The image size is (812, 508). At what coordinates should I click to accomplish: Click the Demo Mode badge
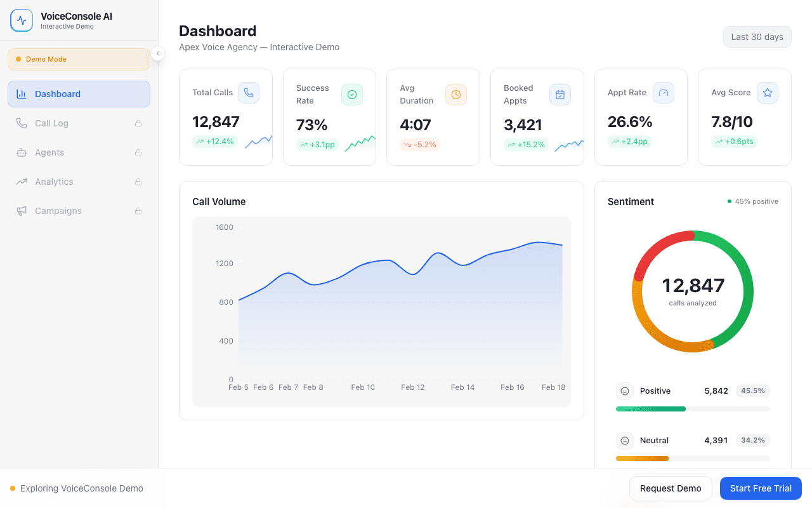79,58
